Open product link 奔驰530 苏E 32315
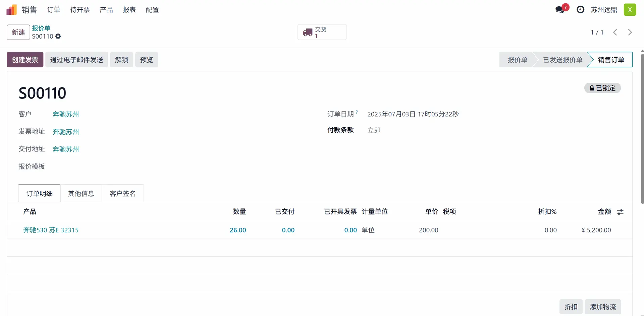The height and width of the screenshot is (316, 644). [x=51, y=230]
